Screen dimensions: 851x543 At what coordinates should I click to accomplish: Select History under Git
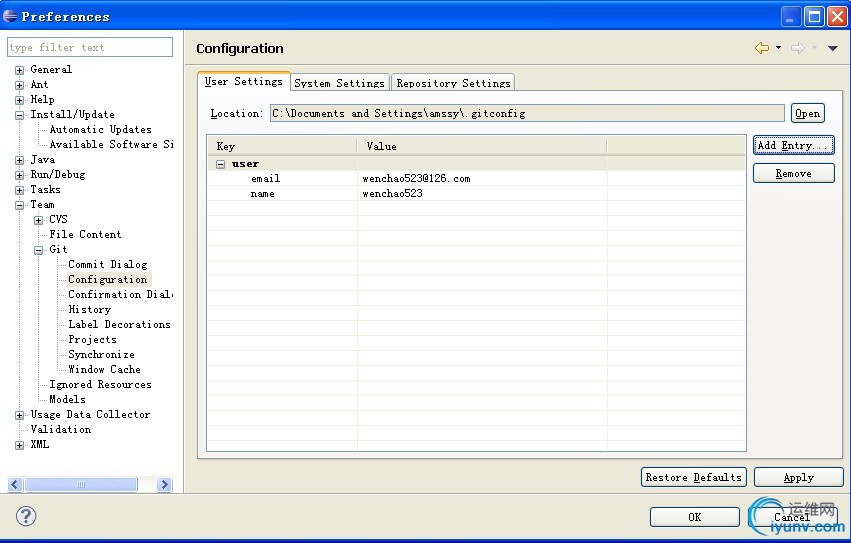[90, 310]
